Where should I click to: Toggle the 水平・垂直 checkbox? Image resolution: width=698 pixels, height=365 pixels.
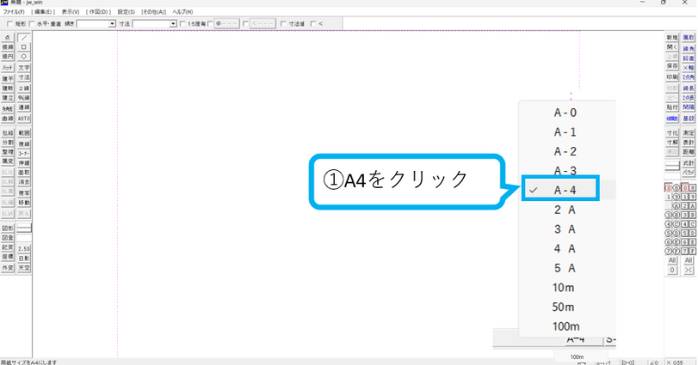pos(32,24)
